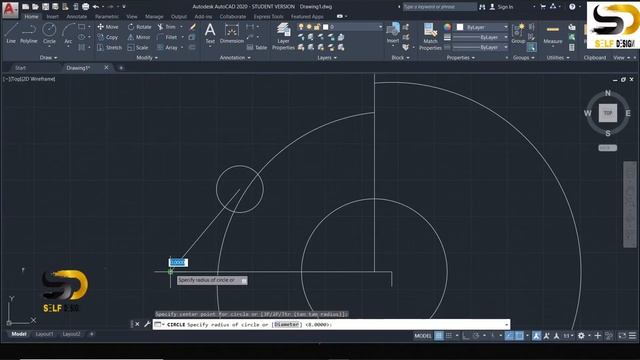Switch to the Layout1 tab
This screenshot has width=640, height=360.
[x=44, y=334]
